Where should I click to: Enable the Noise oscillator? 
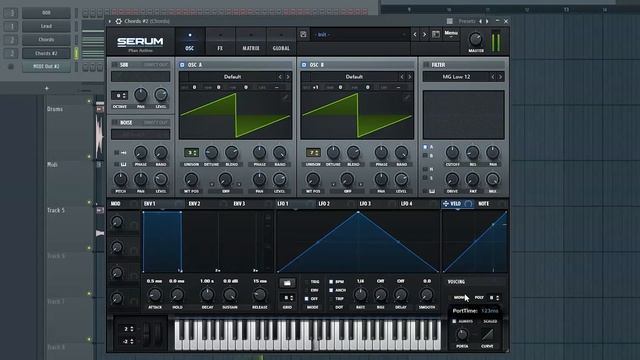pyautogui.click(x=115, y=122)
